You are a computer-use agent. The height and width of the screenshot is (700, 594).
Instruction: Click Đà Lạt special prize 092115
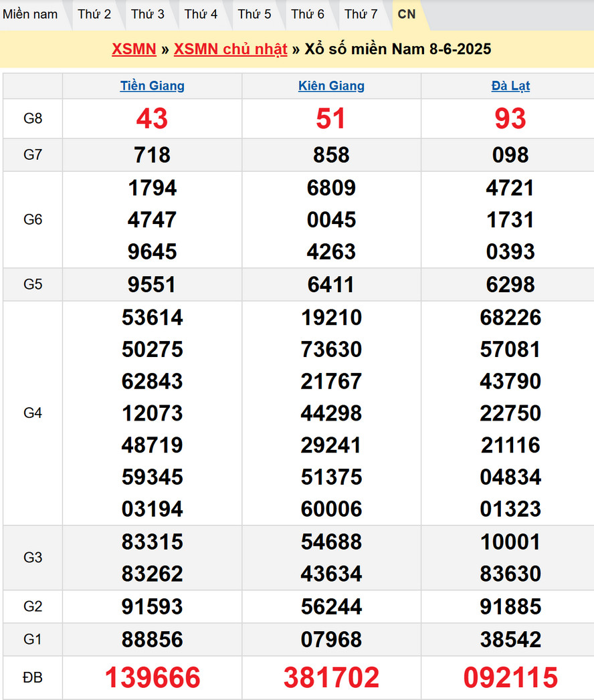click(510, 677)
